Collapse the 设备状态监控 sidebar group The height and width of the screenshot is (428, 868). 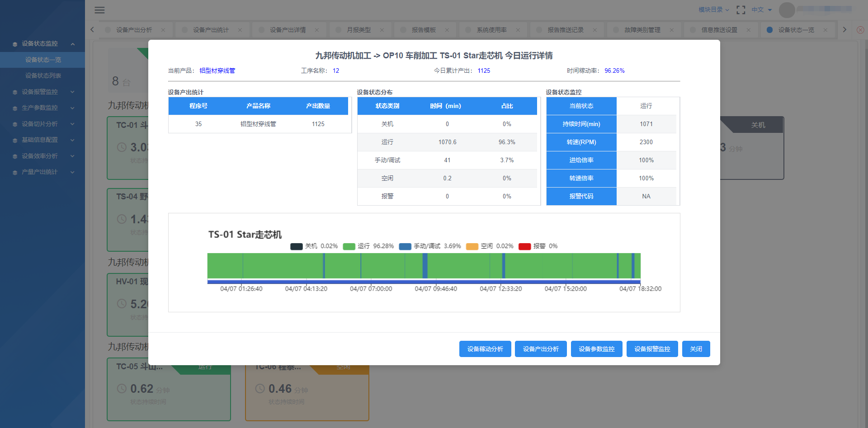coord(42,44)
